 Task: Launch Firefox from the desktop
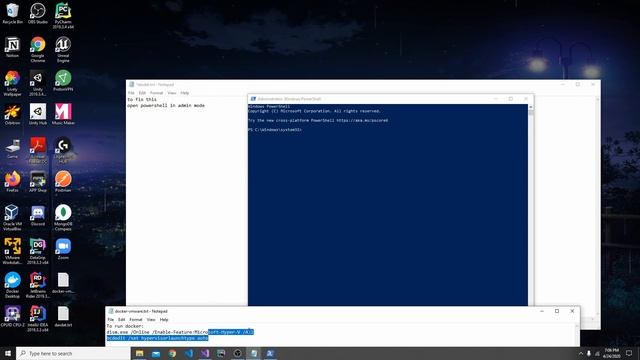tap(12, 182)
